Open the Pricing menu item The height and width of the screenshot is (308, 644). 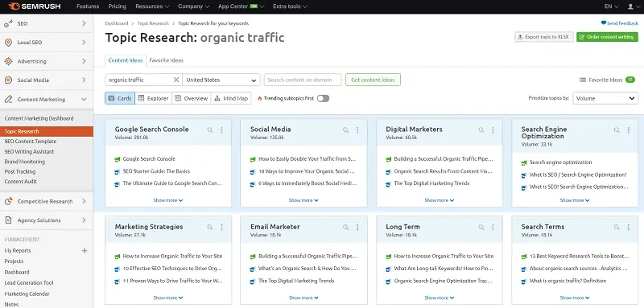(117, 6)
